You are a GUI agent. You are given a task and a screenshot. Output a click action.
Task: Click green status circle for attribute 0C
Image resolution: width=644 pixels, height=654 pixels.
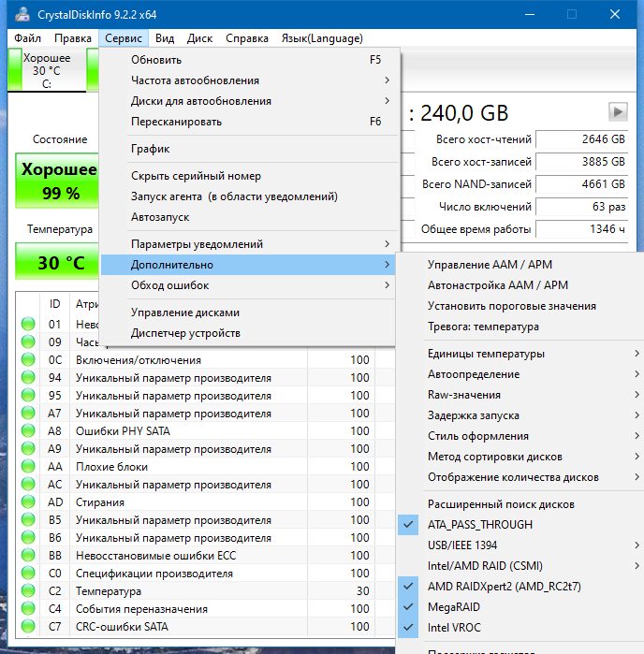click(x=28, y=359)
